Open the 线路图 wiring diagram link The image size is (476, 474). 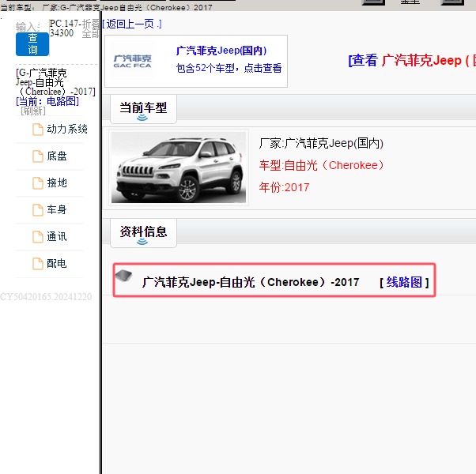point(404,282)
